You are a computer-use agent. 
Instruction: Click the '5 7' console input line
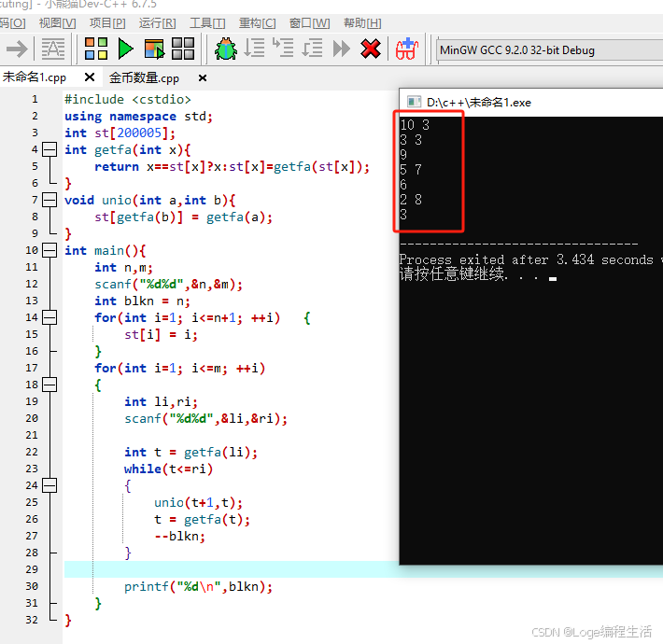(411, 170)
